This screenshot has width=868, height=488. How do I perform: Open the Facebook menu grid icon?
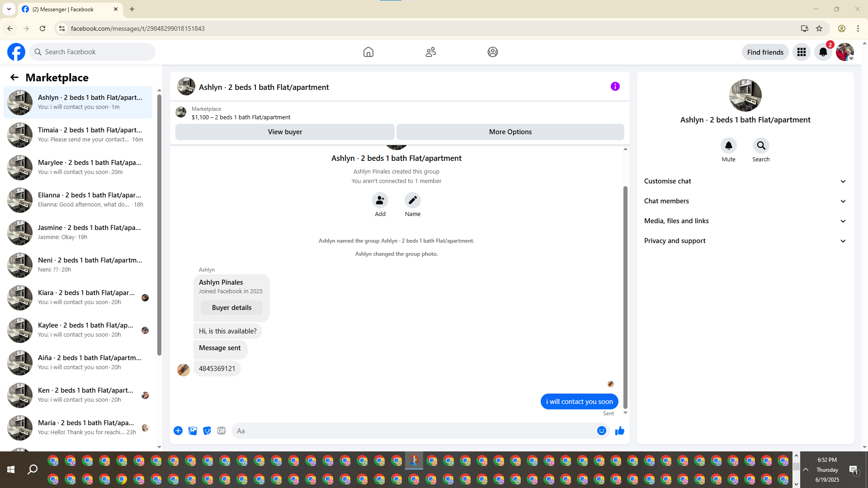802,52
